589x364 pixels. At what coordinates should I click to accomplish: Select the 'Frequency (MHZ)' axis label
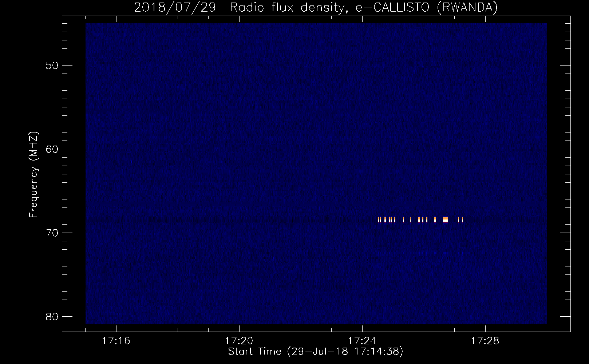tap(33, 175)
